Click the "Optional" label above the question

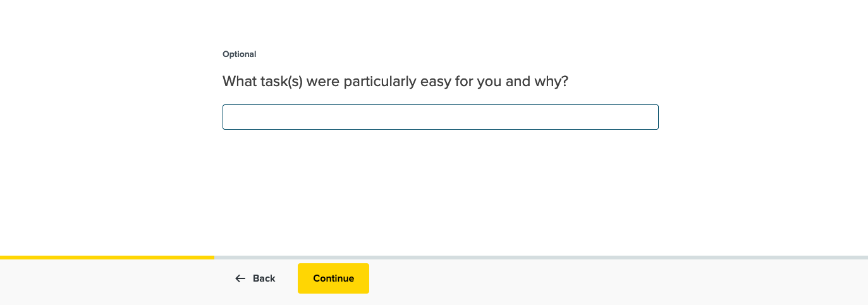pyautogui.click(x=239, y=54)
